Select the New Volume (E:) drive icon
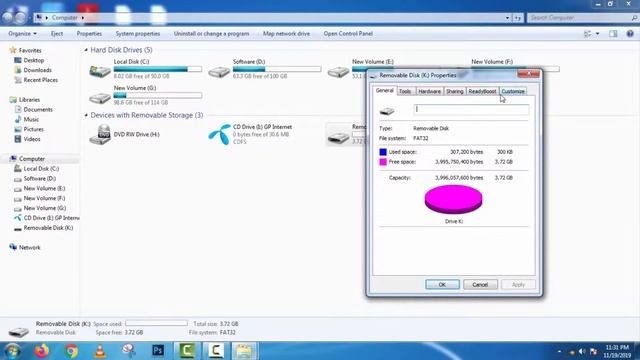The image size is (640, 360). click(338, 72)
